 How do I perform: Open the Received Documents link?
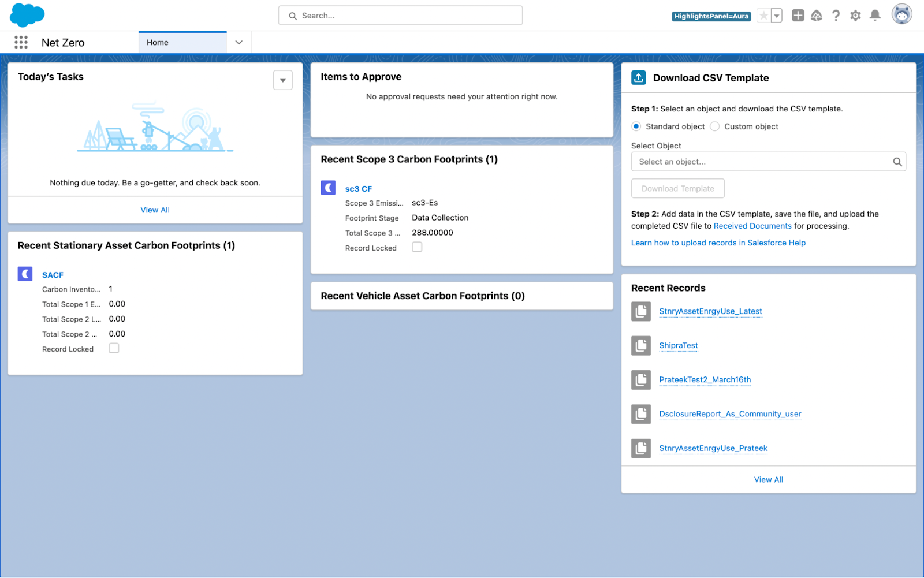point(752,226)
